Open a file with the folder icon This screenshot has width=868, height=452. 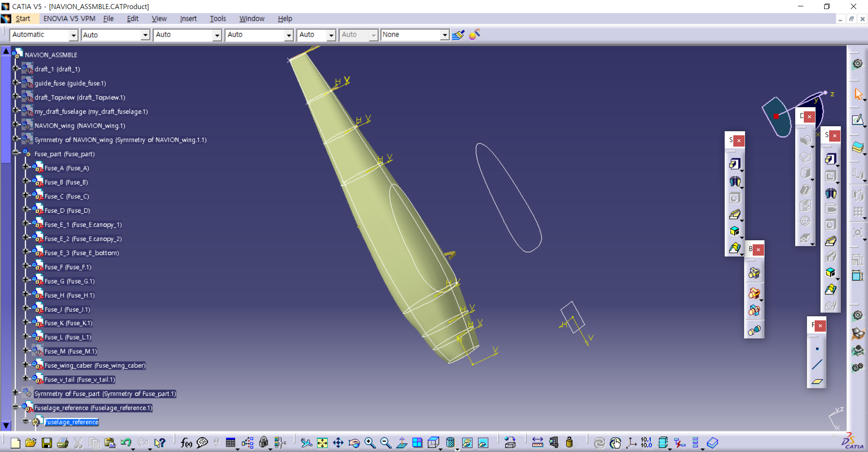[x=31, y=443]
